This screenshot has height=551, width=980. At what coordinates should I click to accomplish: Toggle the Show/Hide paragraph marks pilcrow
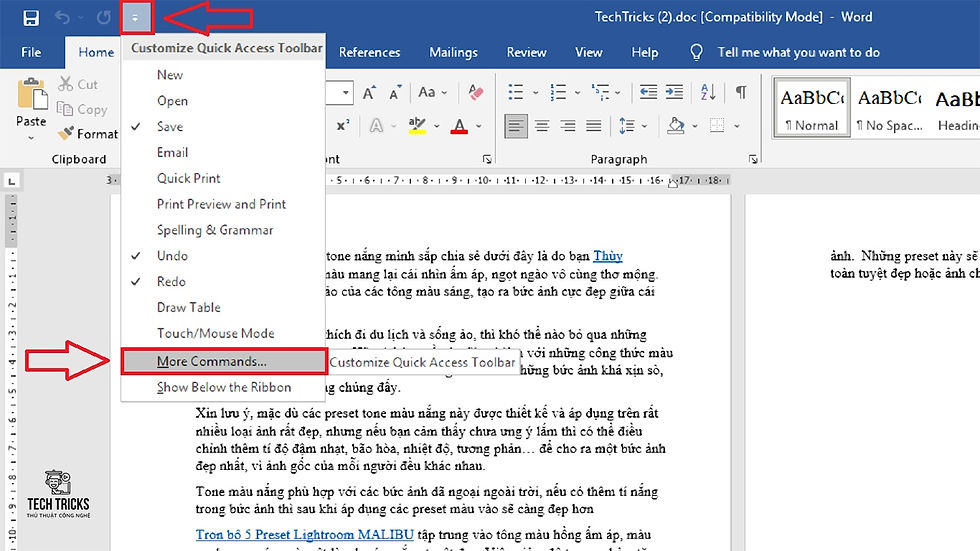point(741,92)
